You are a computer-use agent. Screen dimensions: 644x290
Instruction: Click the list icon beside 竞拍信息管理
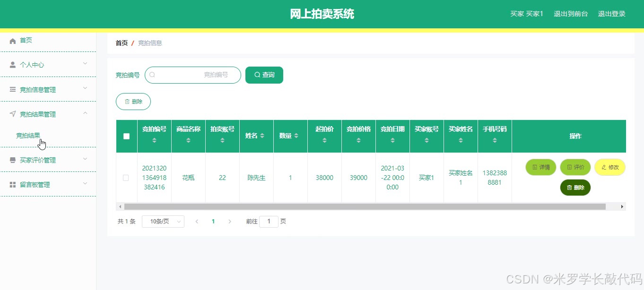click(12, 89)
